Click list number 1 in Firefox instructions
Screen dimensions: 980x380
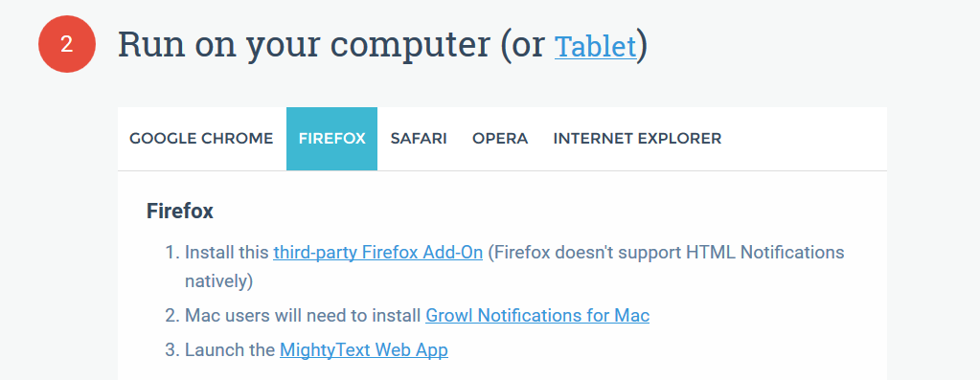171,253
